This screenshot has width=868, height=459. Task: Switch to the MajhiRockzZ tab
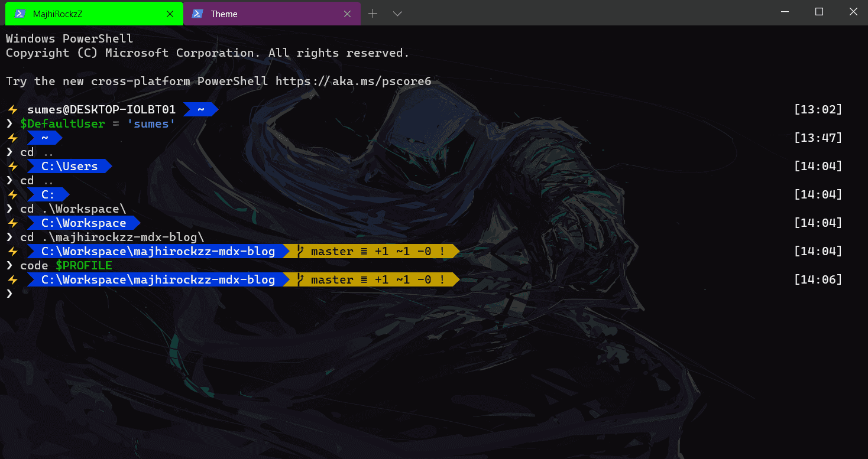(x=94, y=13)
